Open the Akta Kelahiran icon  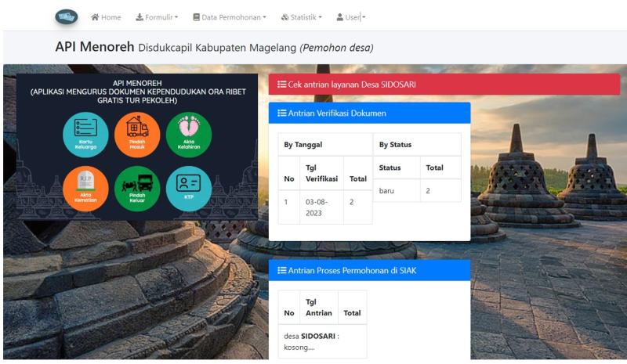188,134
